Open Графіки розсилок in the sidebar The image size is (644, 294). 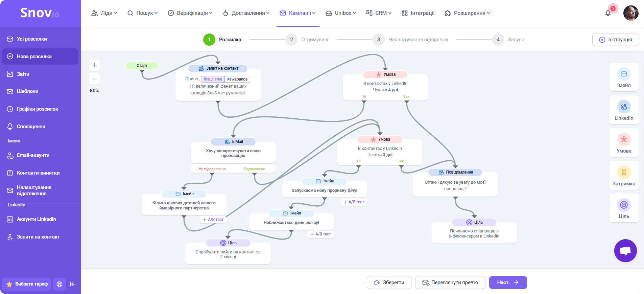pos(40,109)
